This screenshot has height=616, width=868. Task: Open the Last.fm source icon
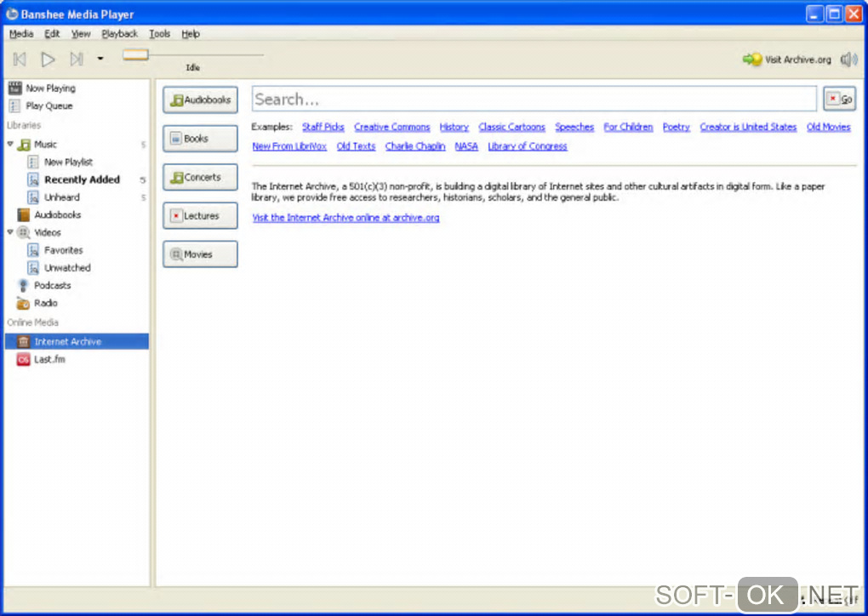tap(23, 360)
